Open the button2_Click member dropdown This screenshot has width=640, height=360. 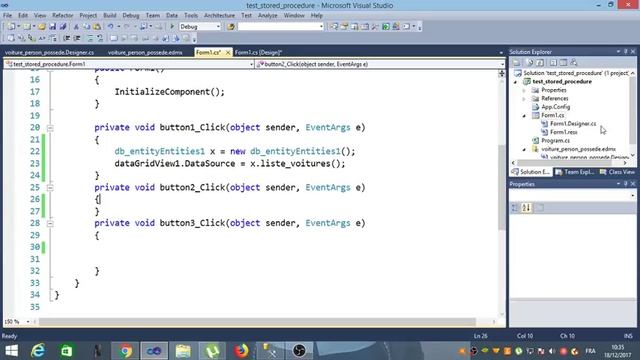pos(502,64)
